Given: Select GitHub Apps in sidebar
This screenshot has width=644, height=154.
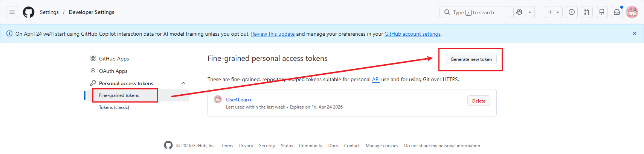Looking at the screenshot, I should (114, 59).
